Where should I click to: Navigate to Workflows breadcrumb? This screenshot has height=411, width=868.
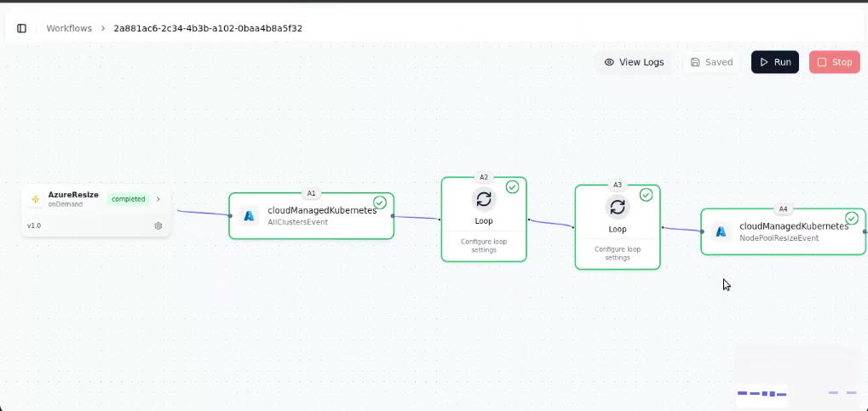point(69,28)
